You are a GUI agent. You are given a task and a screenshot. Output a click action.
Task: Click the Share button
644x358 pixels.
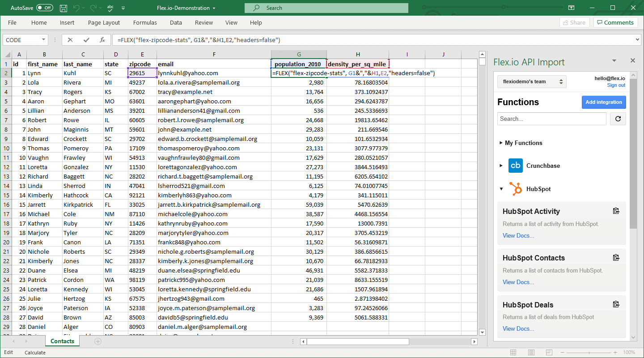tap(574, 22)
